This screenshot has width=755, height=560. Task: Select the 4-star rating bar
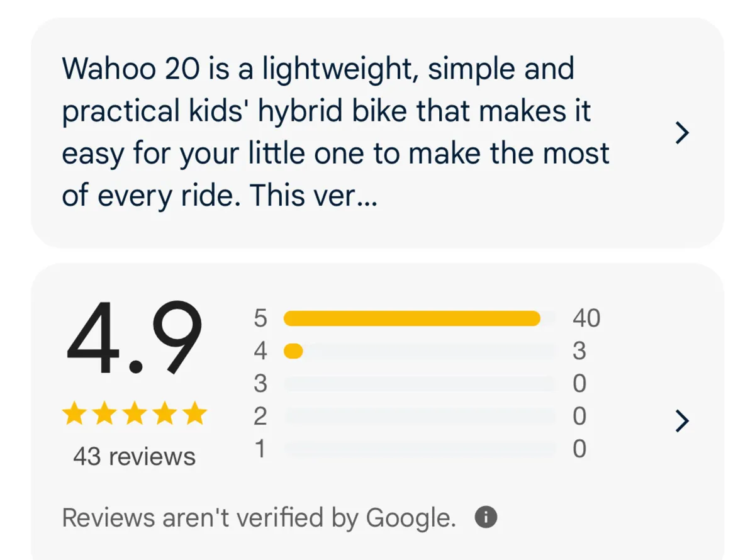point(422,351)
